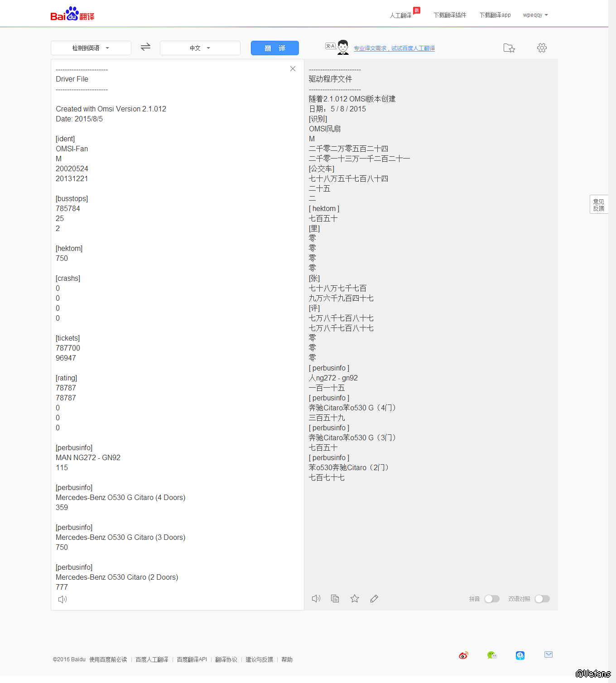This screenshot has width=616, height=683.
Task: Share via WeChat icon
Action: click(x=492, y=655)
